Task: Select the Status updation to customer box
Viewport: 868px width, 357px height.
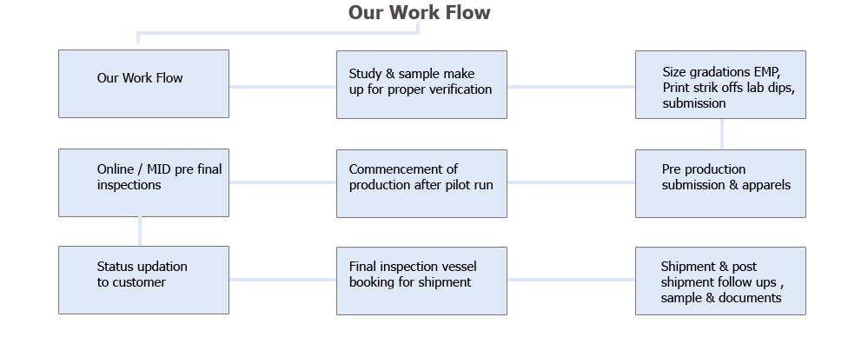Action: point(143,280)
